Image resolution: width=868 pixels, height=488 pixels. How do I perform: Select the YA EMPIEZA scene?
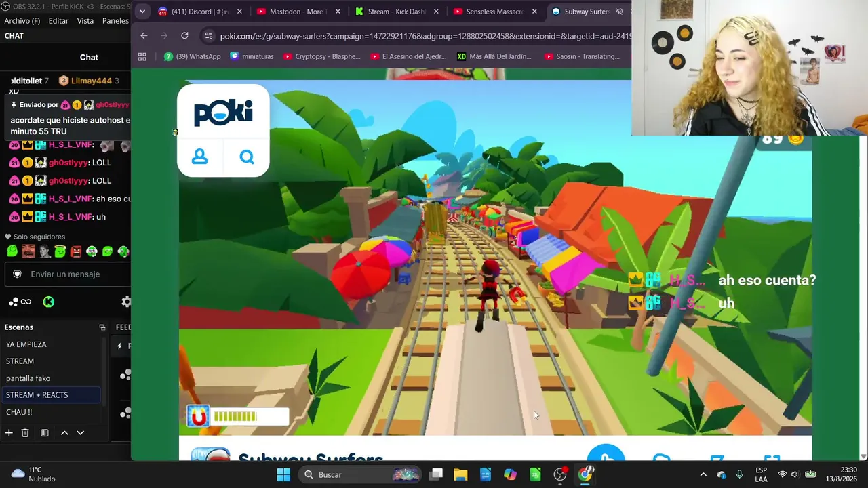(52, 344)
